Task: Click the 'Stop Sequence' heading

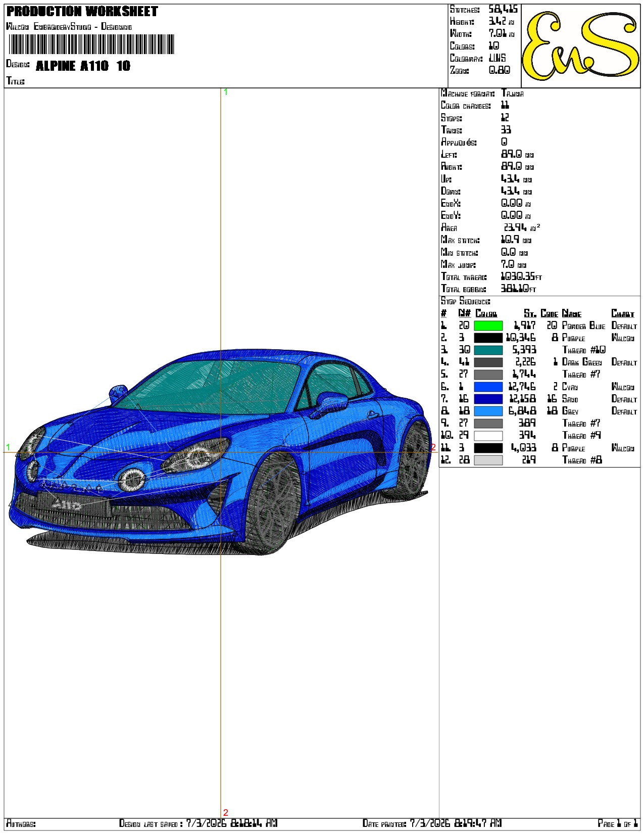Action: coord(465,301)
